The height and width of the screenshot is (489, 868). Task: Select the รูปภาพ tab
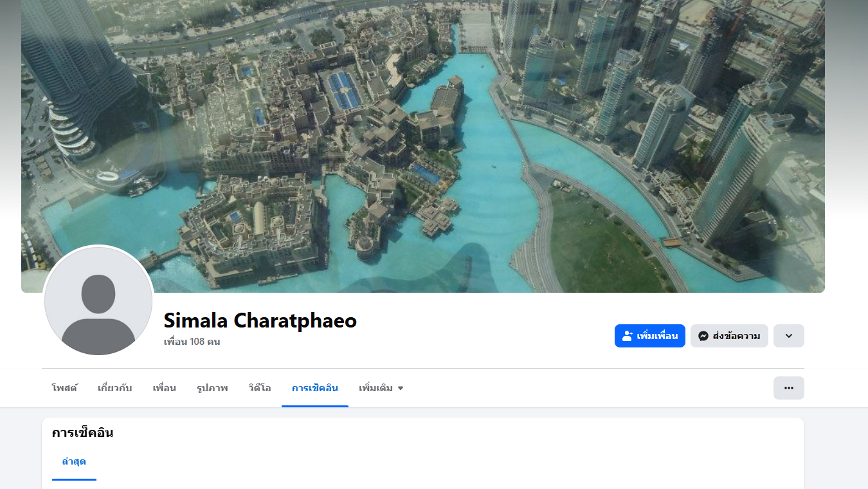[x=212, y=388]
